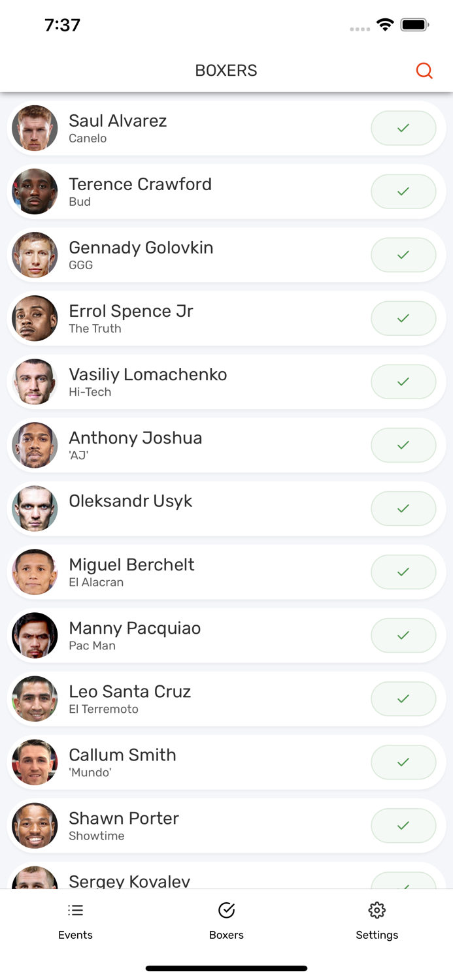
Task: Click Manny Pacquiao's profile photo
Action: pos(34,635)
